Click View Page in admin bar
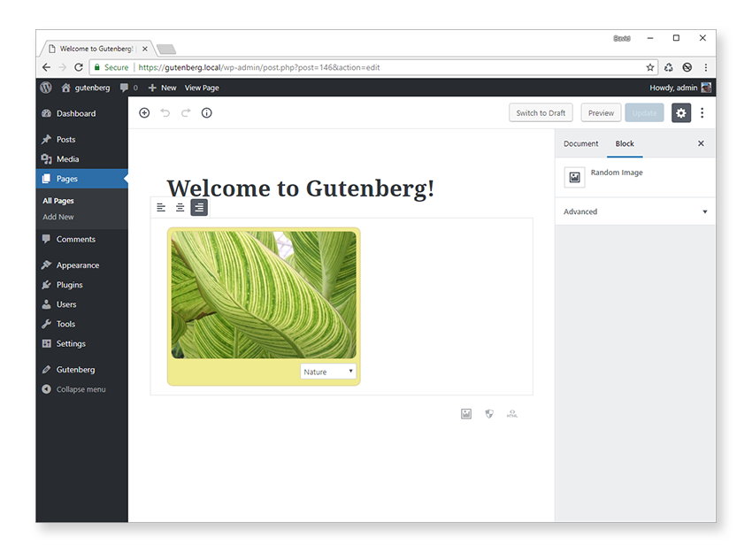Viewport: 752px width, 560px height. coord(202,88)
